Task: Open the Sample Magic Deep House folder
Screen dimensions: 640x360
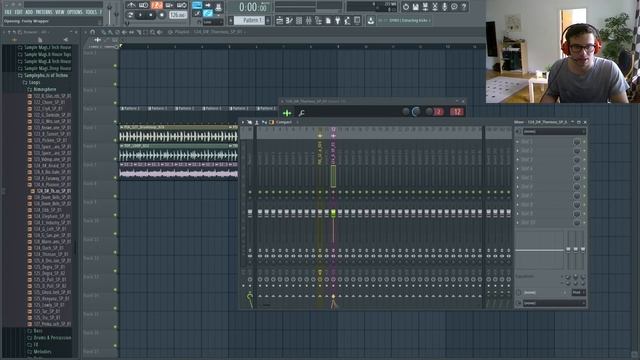Action: coord(44,69)
